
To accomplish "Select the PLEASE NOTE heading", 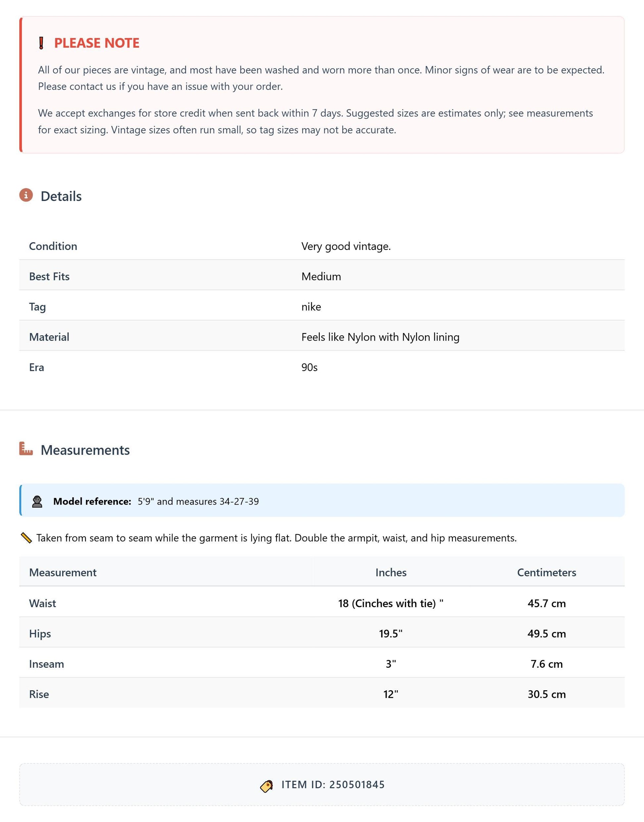I will point(97,43).
